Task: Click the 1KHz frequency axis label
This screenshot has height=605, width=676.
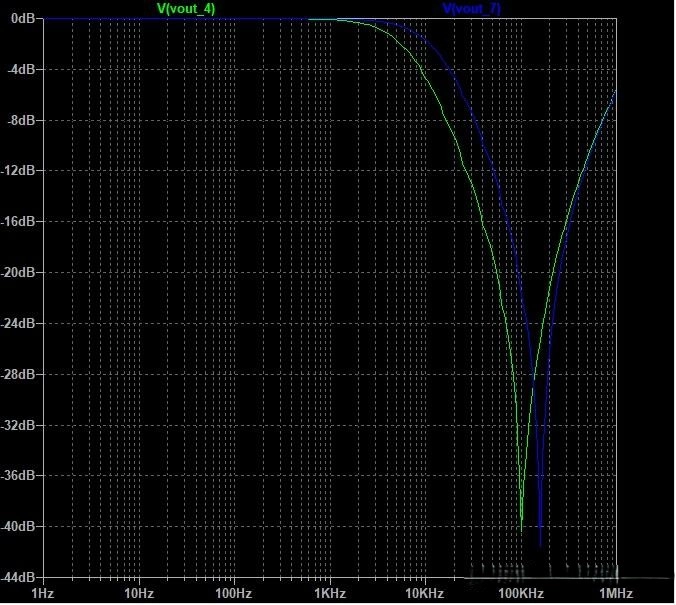Action: click(x=329, y=593)
